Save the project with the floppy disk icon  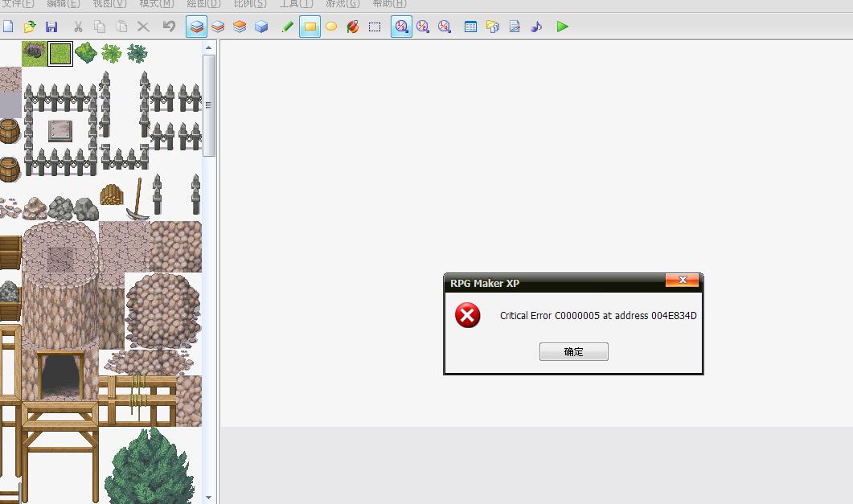click(x=51, y=27)
